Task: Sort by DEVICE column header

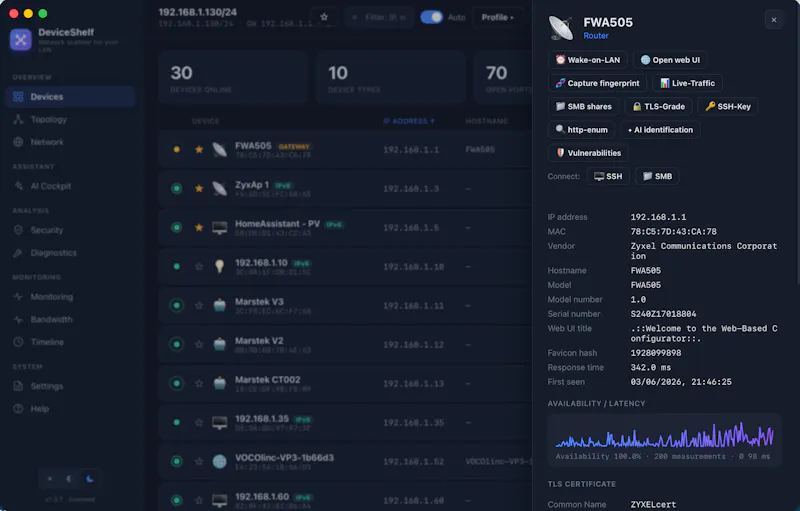Action: point(205,121)
